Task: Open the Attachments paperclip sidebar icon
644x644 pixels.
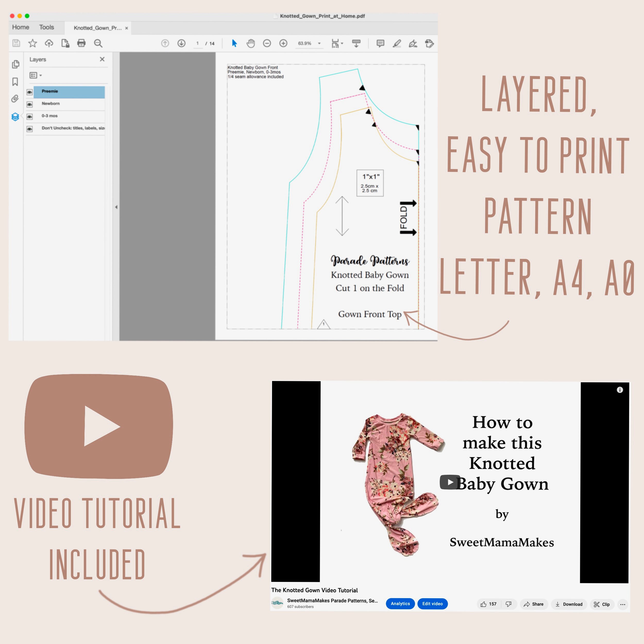Action: coord(15,99)
